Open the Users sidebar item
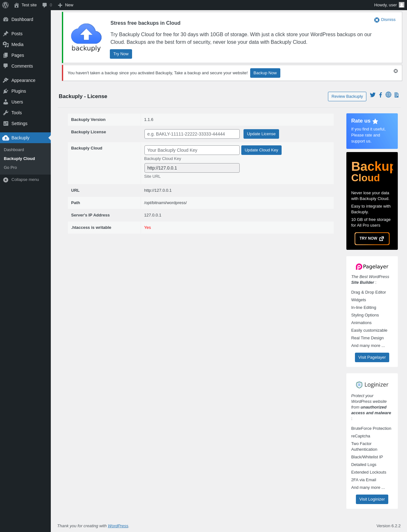 pyautogui.click(x=25, y=102)
